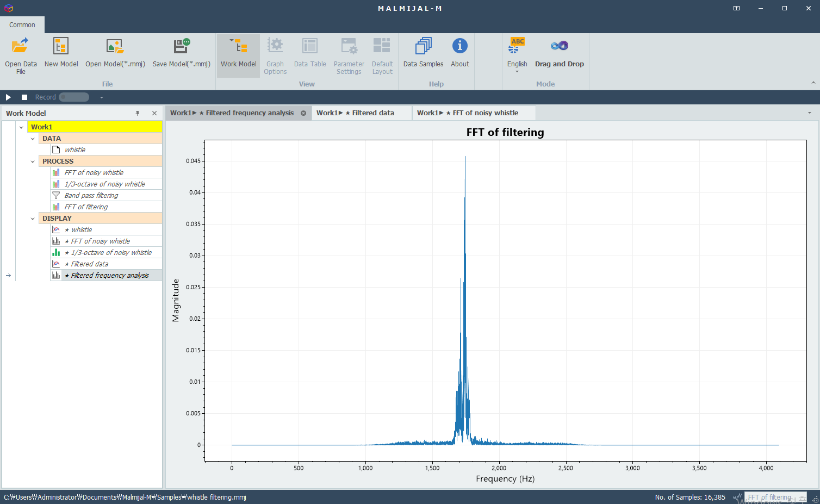Collapse the PROCESS section
Image resolution: width=820 pixels, height=504 pixels.
(x=33, y=161)
